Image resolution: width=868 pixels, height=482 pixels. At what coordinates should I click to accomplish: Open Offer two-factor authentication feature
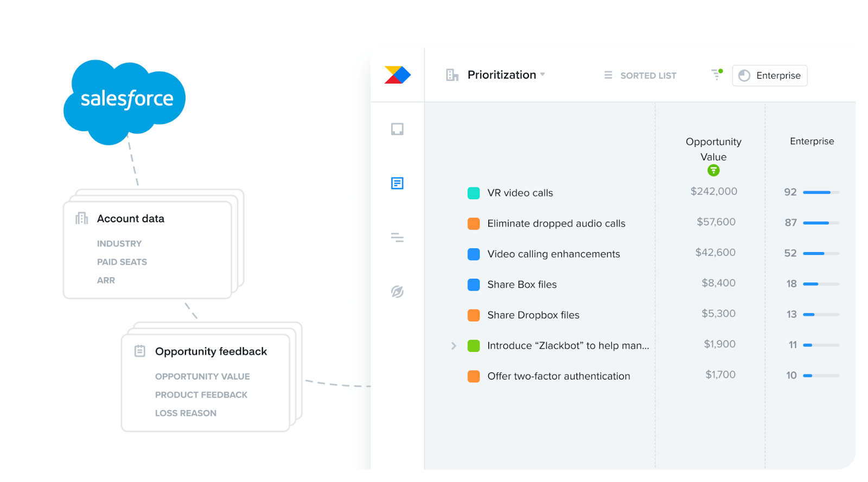click(x=559, y=376)
